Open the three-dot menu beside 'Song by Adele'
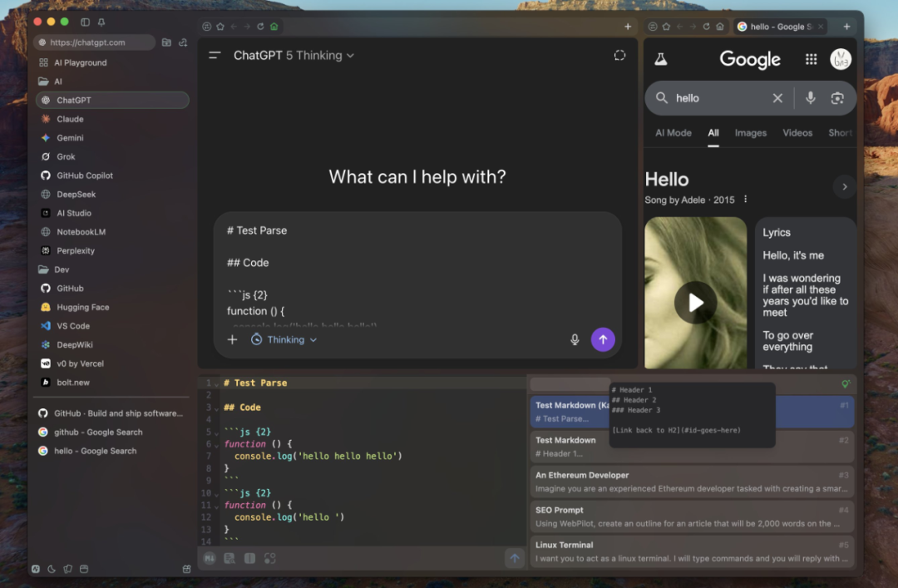Image resolution: width=898 pixels, height=588 pixels. point(745,200)
